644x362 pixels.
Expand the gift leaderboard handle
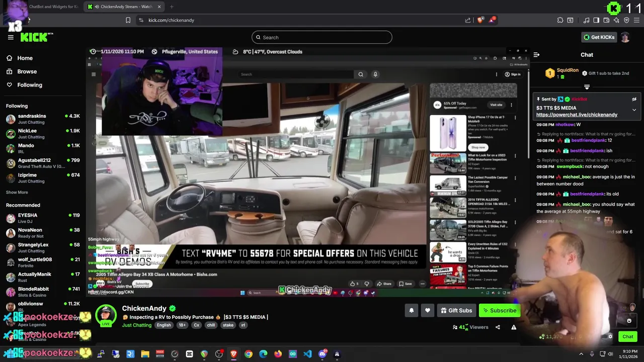587,87
